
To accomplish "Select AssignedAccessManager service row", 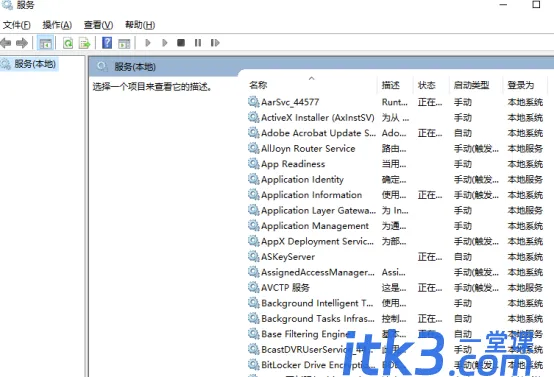I will coord(395,272).
